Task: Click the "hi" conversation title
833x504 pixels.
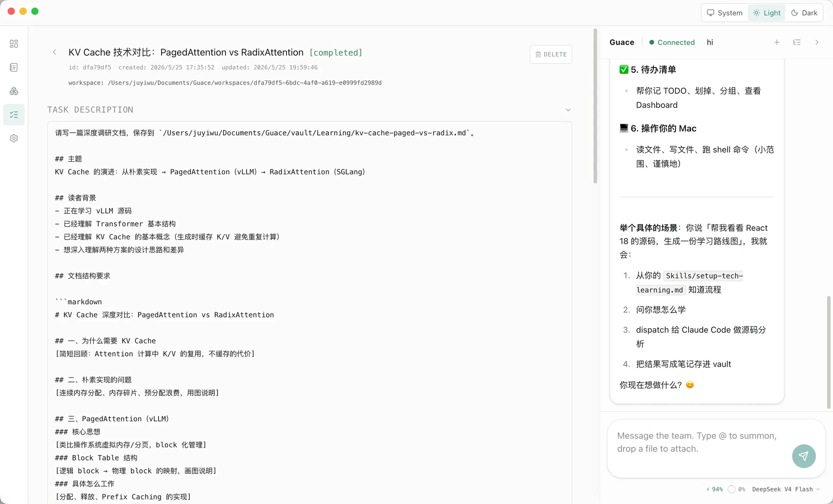Action: 710,43
